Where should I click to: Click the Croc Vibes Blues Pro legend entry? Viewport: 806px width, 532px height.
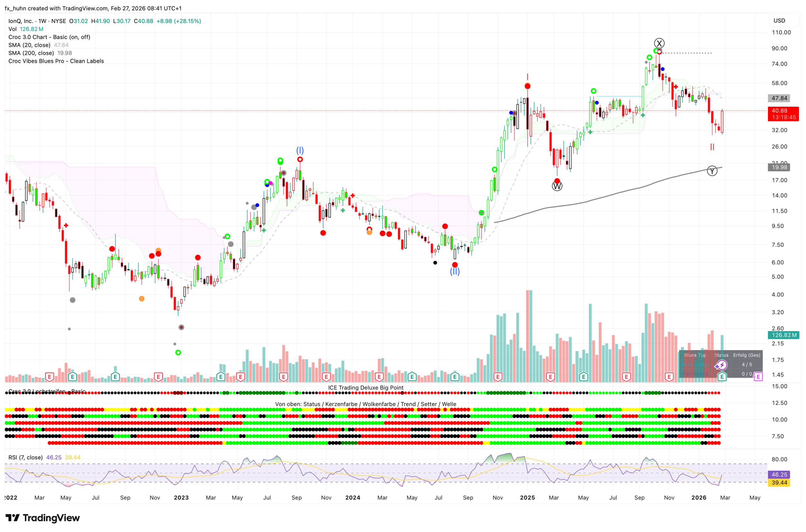(x=56, y=61)
